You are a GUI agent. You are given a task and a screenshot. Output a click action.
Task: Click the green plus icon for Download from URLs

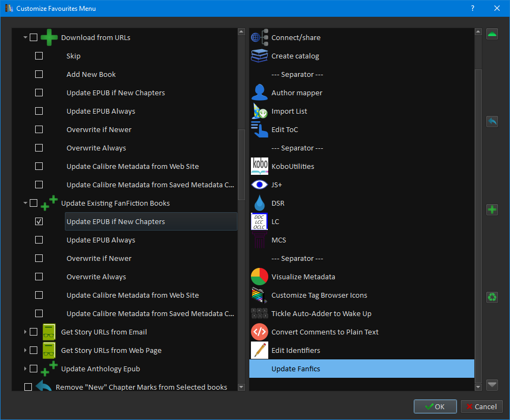point(49,37)
